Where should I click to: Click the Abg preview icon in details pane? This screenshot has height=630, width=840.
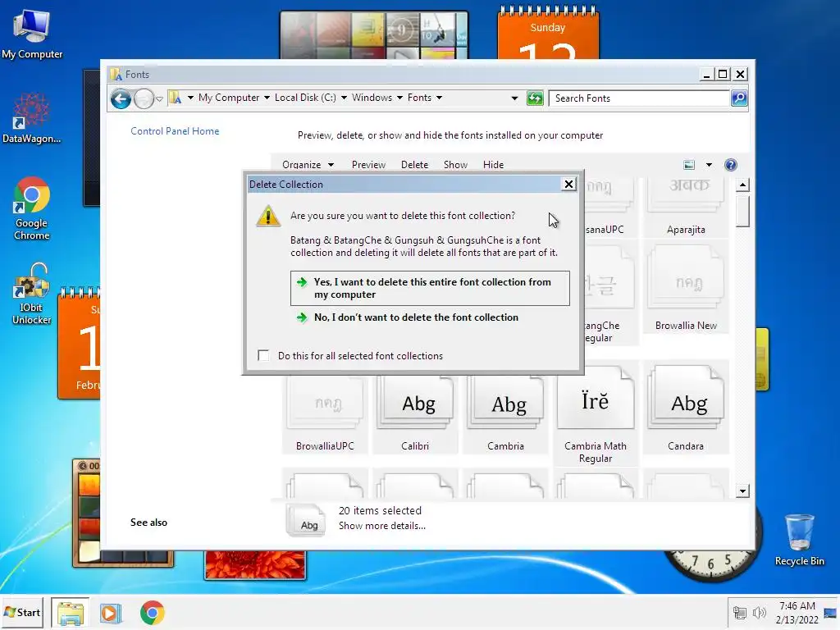305,520
